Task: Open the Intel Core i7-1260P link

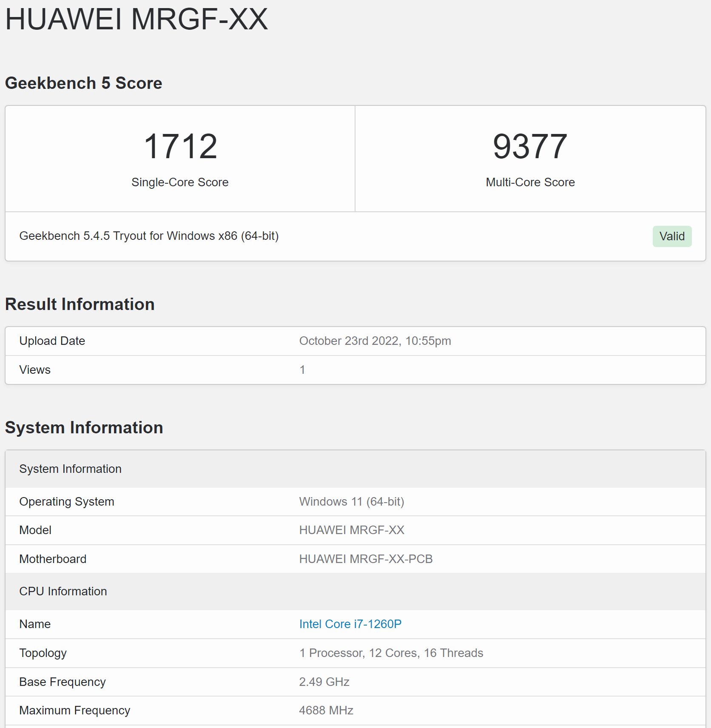Action: pos(350,624)
